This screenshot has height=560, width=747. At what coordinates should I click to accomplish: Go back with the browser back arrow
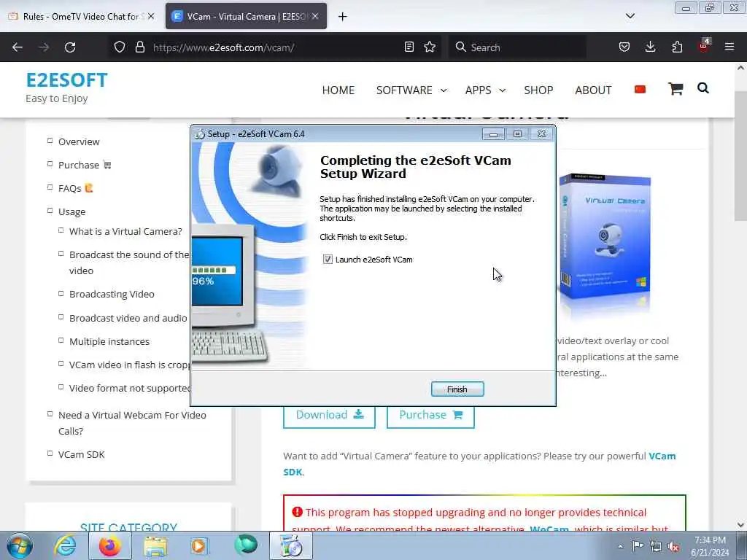[18, 47]
